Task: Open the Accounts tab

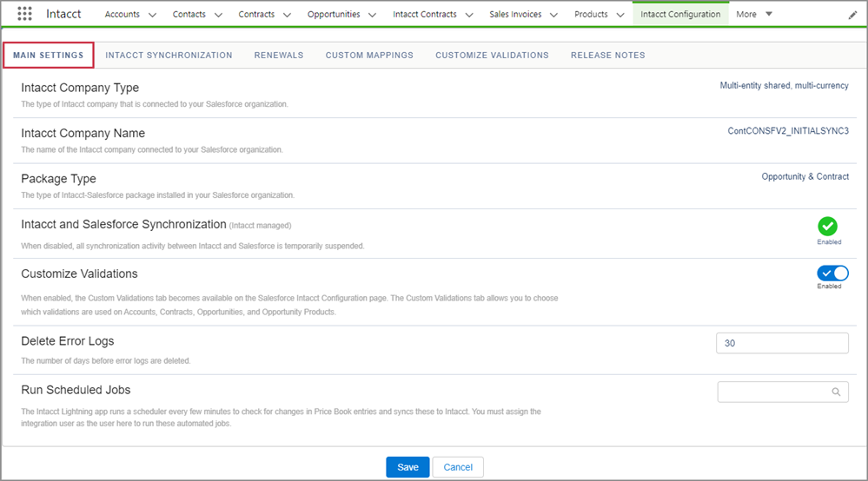Action: [x=123, y=15]
